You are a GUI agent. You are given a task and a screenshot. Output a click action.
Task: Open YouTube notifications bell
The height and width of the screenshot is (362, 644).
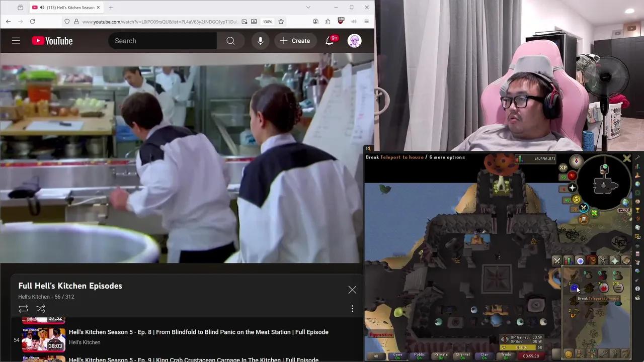pos(330,41)
